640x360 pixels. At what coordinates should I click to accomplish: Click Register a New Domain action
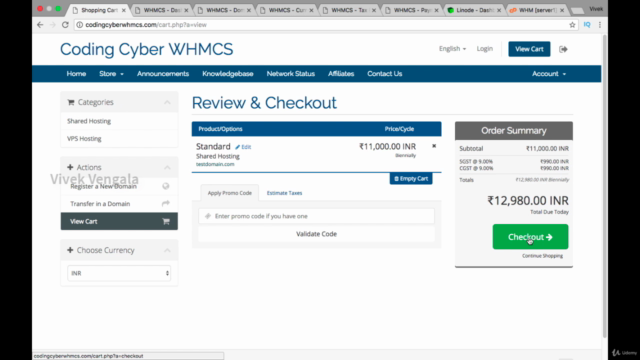tap(103, 186)
